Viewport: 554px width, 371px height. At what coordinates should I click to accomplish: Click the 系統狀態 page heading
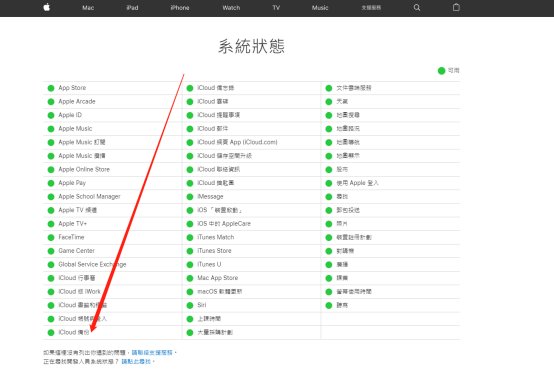251,46
